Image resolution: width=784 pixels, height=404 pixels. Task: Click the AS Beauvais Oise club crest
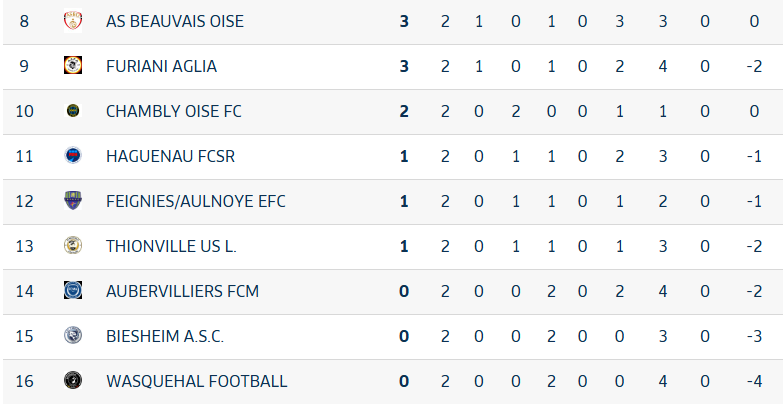73,21
